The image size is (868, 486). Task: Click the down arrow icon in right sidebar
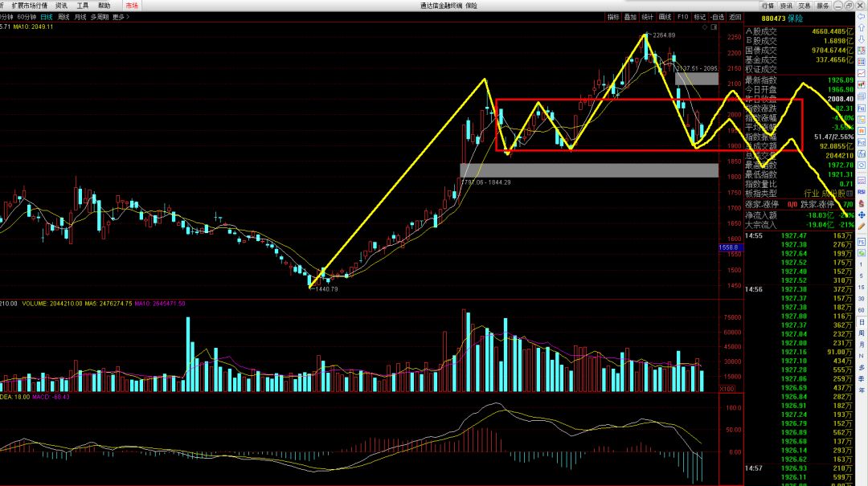tap(862, 39)
